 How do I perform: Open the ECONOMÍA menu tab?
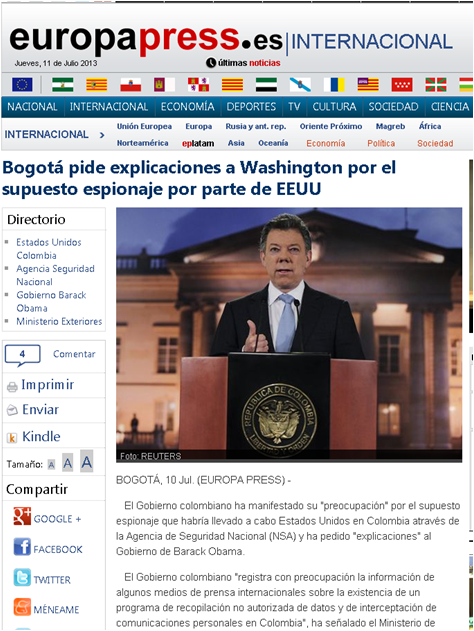pyautogui.click(x=188, y=107)
